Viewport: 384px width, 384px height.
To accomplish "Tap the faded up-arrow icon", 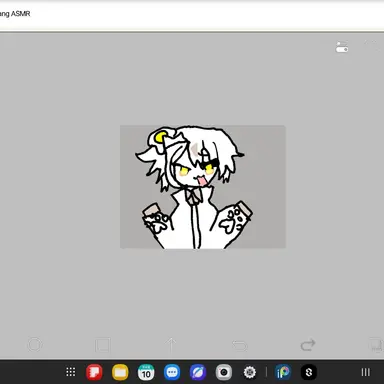I will coord(171,345).
